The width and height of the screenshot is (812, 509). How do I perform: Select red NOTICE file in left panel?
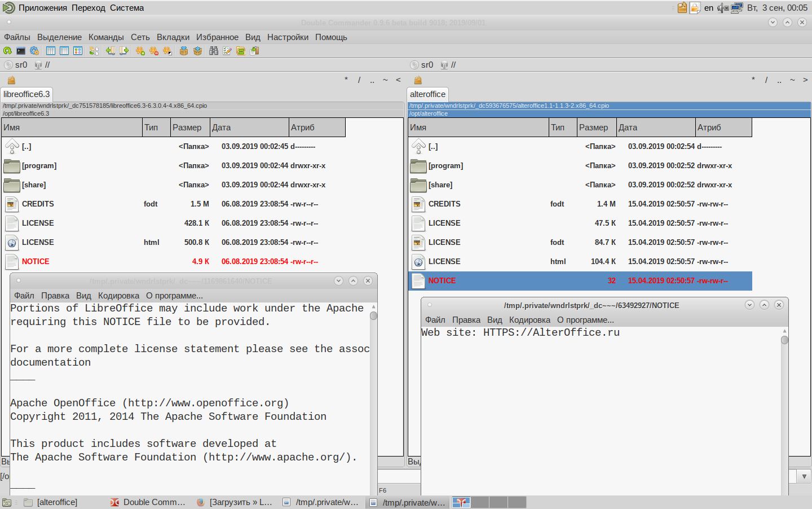tap(174, 262)
